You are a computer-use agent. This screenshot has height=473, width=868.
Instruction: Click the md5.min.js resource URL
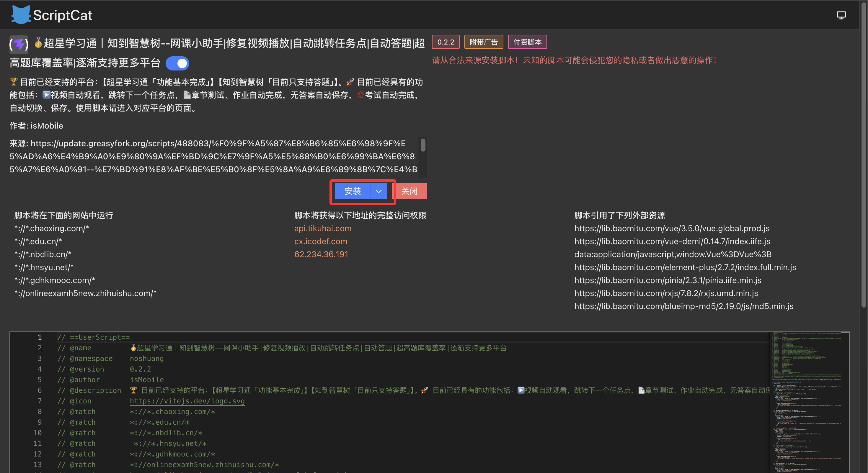point(684,306)
